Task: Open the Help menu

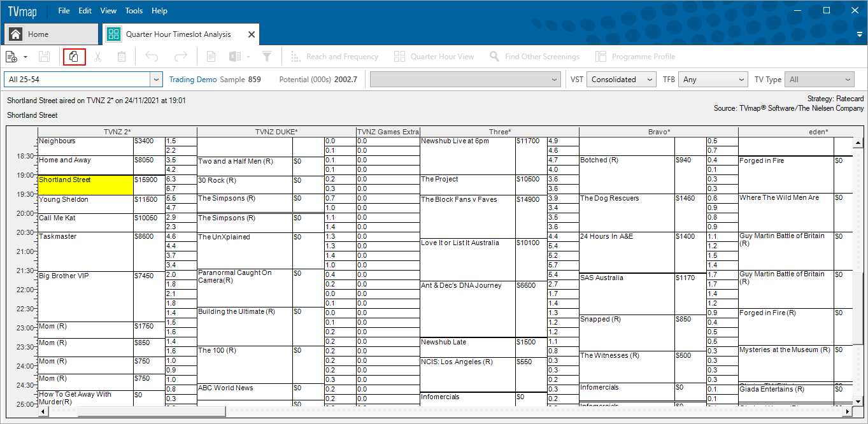Action: pyautogui.click(x=160, y=11)
